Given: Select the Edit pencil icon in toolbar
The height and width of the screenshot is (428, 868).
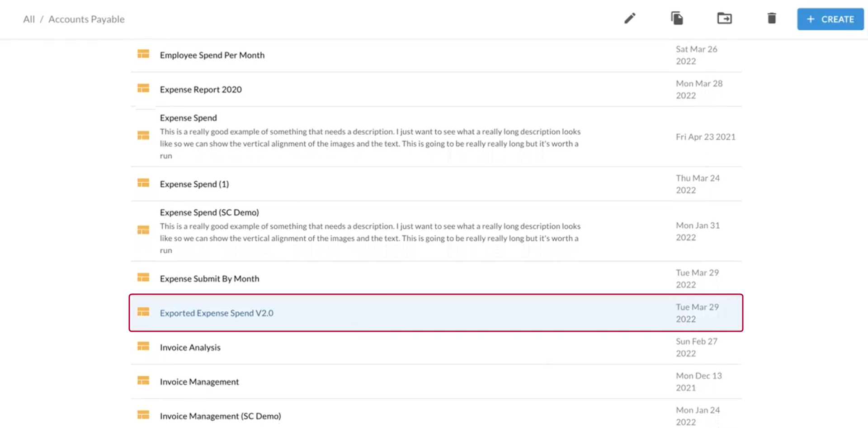Looking at the screenshot, I should point(630,19).
